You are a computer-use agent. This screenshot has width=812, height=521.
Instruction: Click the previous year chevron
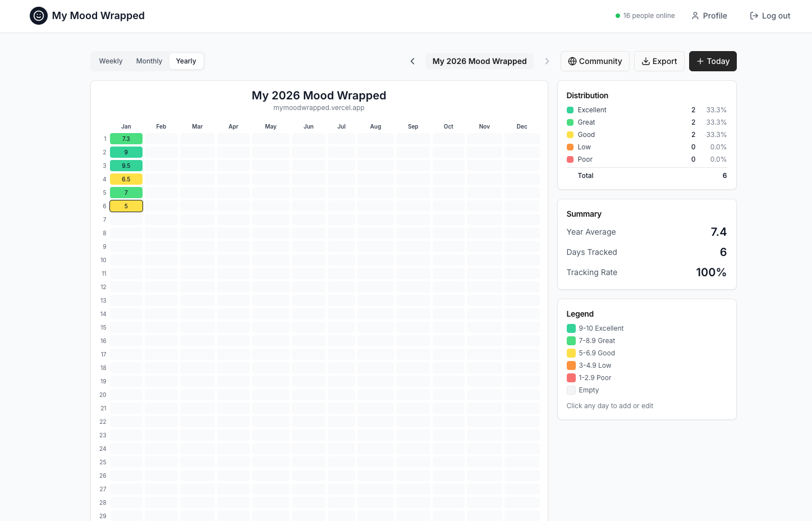412,61
